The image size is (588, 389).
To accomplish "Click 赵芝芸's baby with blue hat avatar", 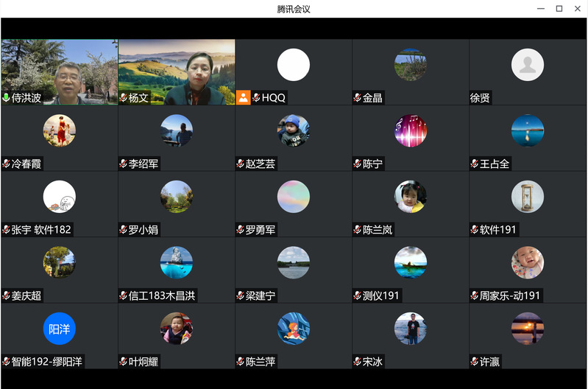I will click(x=294, y=130).
